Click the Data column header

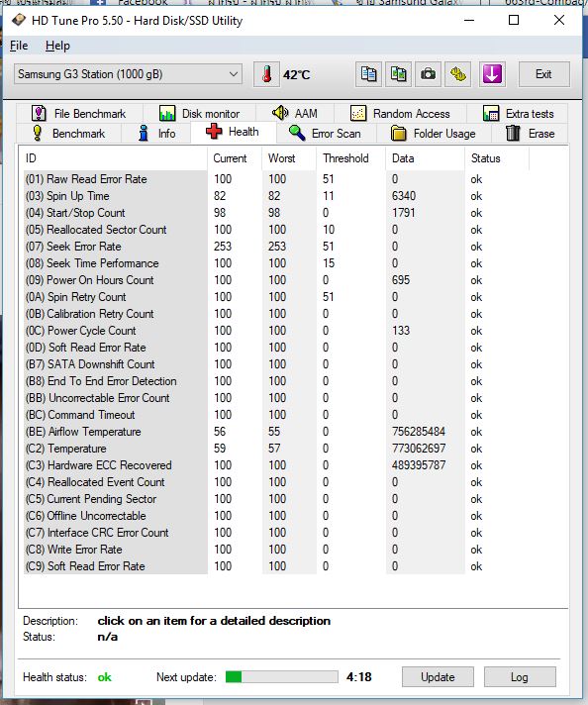pyautogui.click(x=425, y=158)
